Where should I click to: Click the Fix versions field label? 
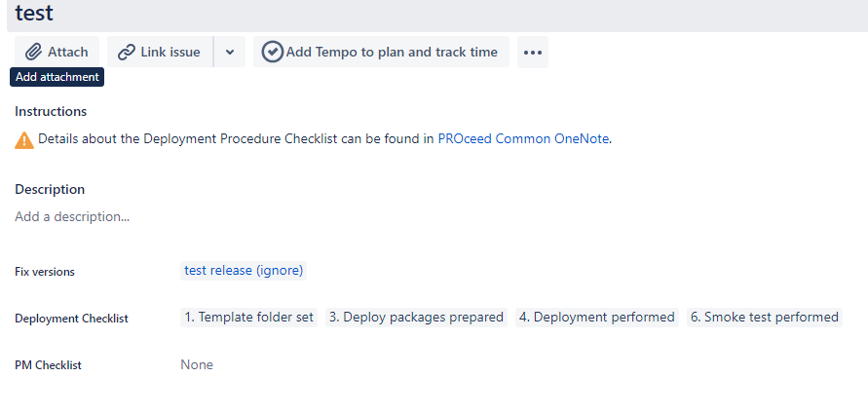[45, 272]
